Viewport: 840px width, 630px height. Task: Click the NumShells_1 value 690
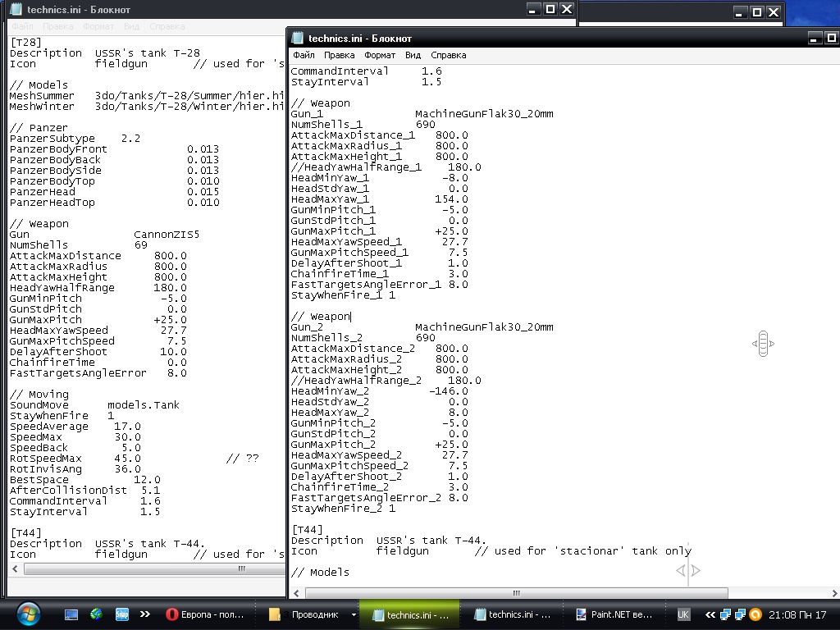click(426, 125)
